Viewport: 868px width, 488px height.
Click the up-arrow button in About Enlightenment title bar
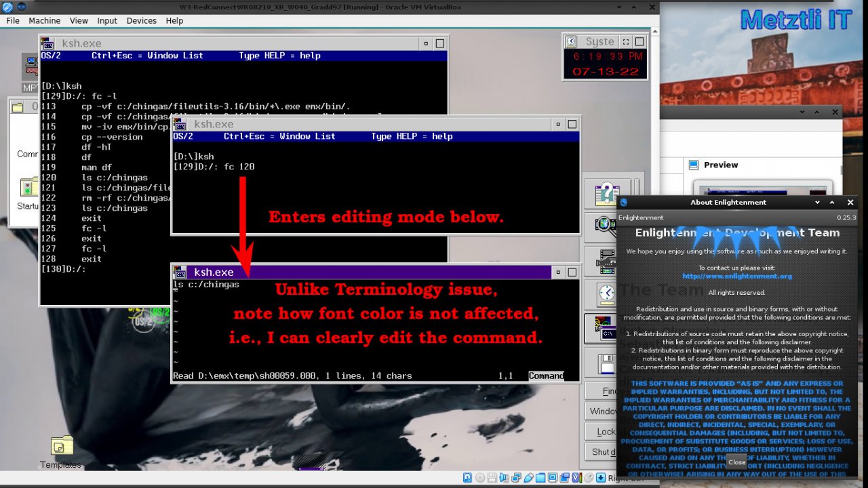[x=833, y=202]
